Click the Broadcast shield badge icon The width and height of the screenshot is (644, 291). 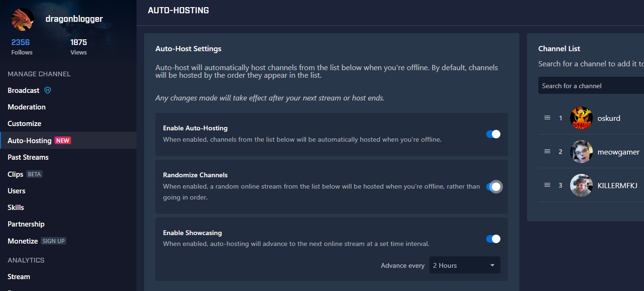pos(47,90)
